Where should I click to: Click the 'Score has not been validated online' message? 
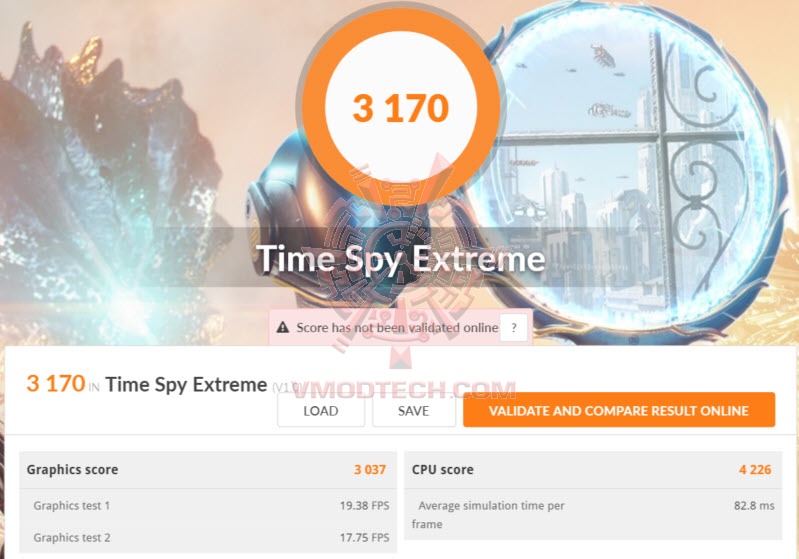point(397,327)
